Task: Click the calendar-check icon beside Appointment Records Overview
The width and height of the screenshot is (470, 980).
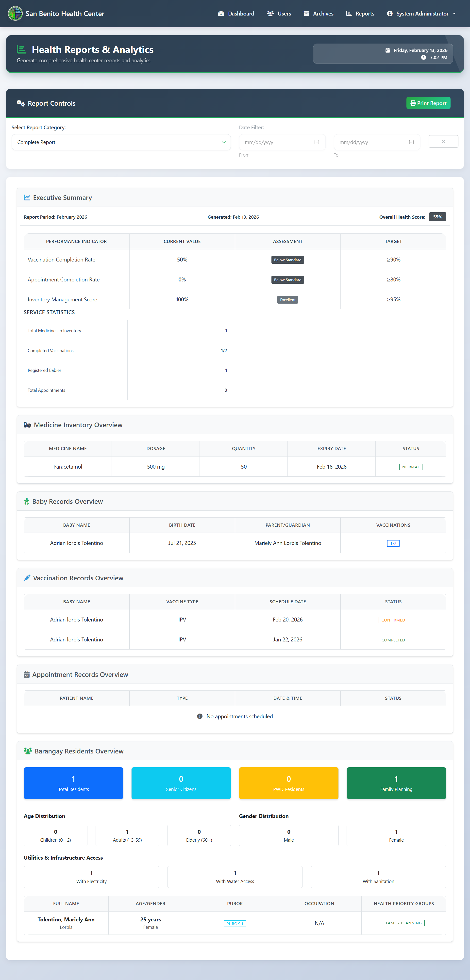Action: (x=27, y=674)
